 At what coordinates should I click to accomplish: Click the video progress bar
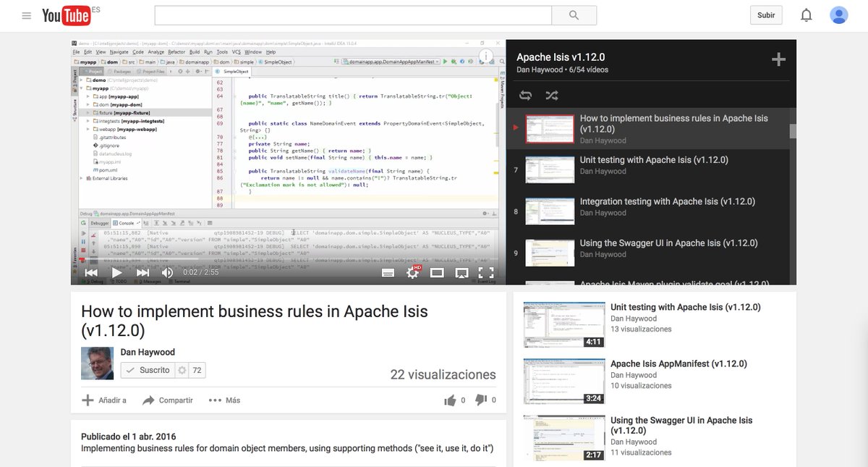tap(286, 258)
